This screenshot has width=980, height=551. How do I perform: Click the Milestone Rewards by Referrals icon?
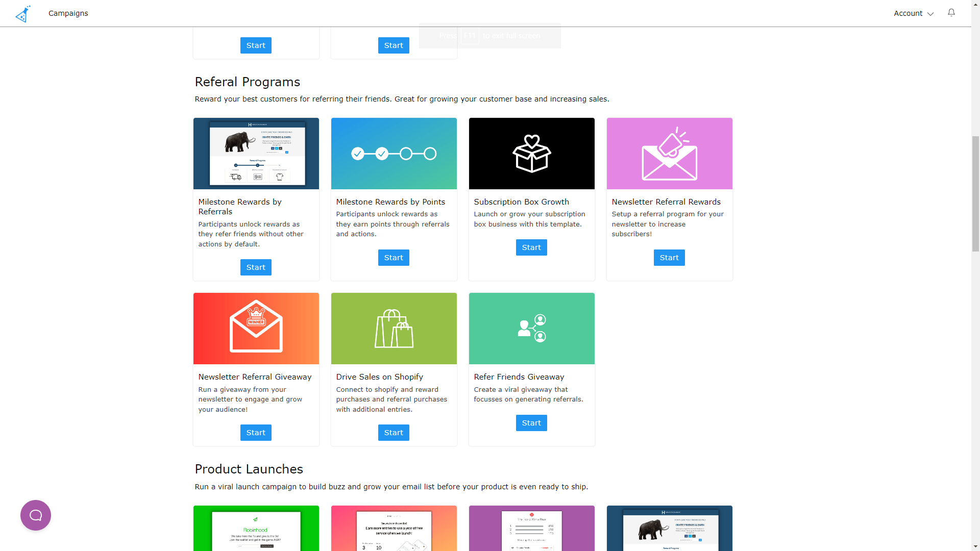click(256, 153)
